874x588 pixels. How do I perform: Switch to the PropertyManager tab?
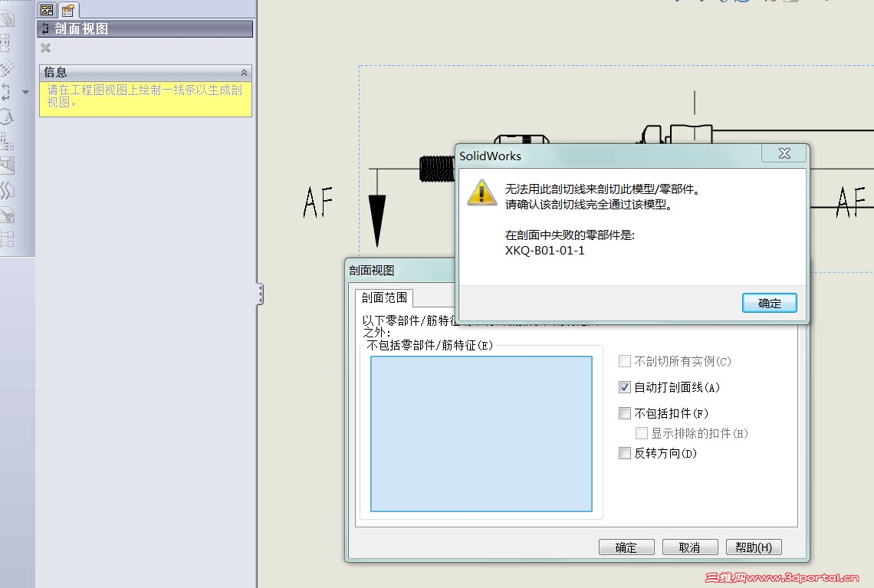68,9
